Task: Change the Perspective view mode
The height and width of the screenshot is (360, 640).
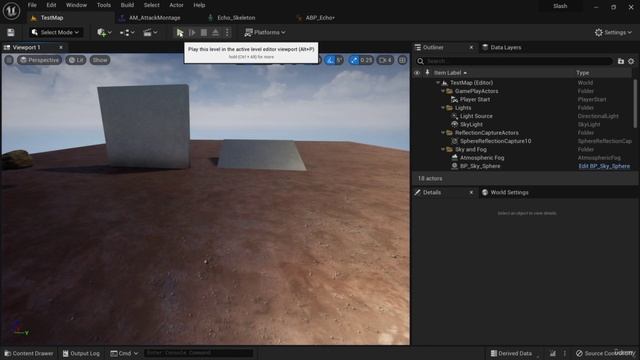Action: click(x=40, y=60)
